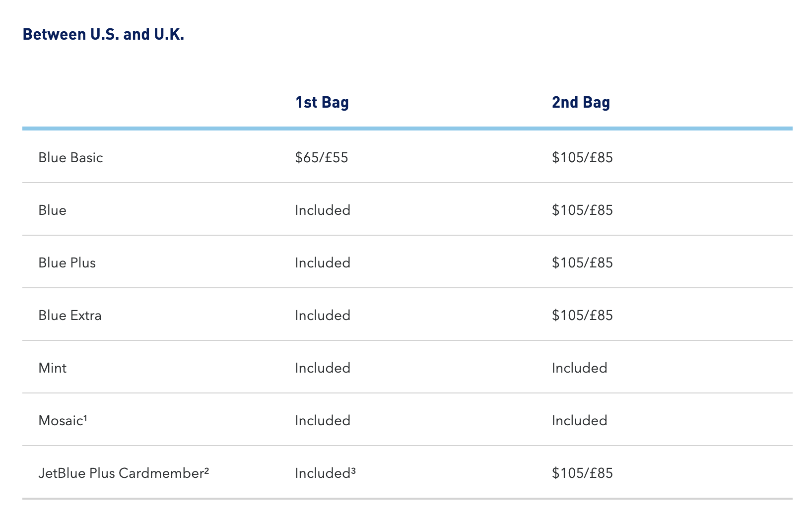Click the JetBlue Plus Cardmember label
This screenshot has height=519, width=812.
point(124,473)
